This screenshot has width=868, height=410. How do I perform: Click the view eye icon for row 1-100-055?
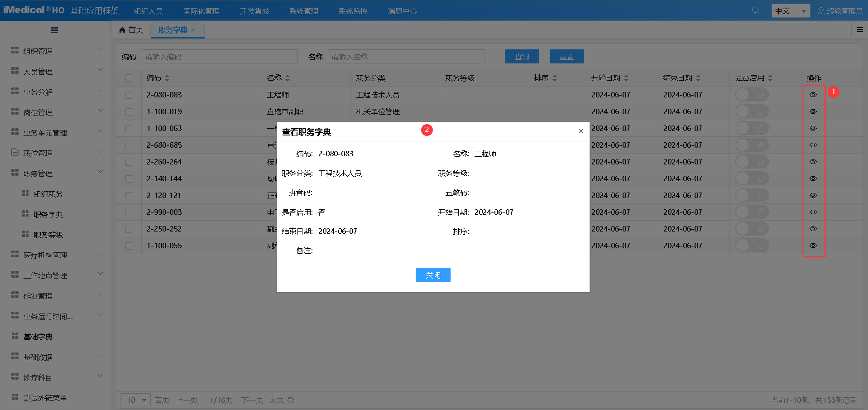tap(813, 246)
